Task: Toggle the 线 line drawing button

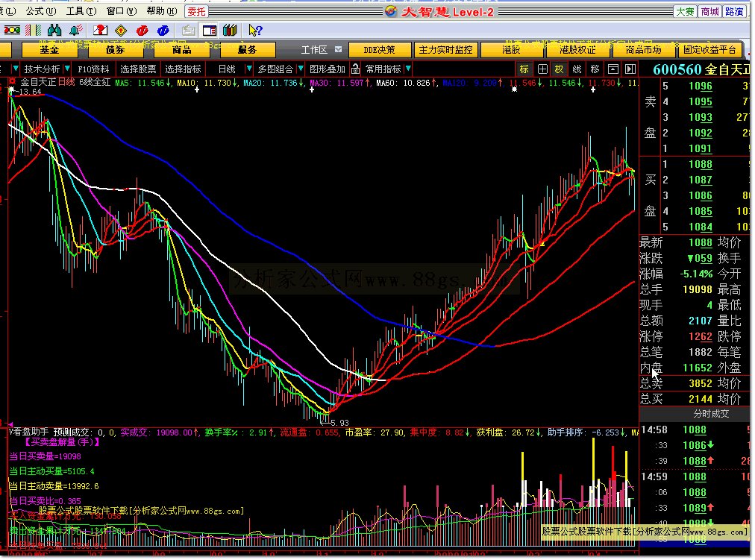Action: coord(577,69)
